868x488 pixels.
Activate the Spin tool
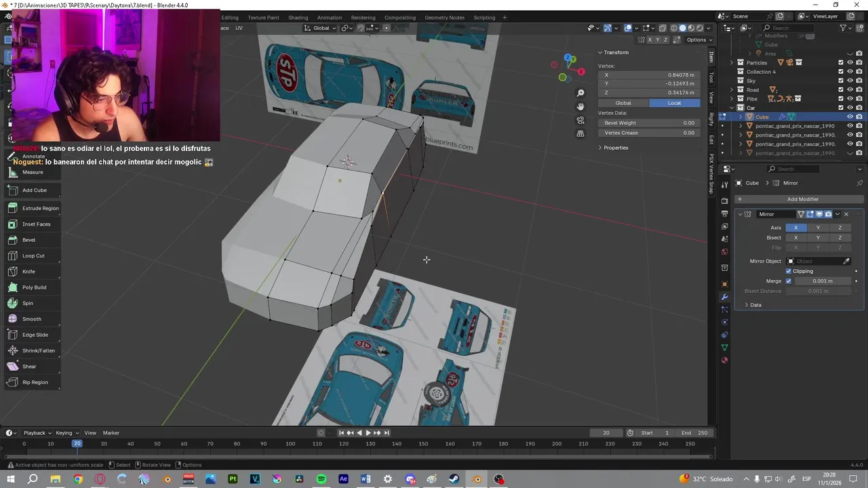33,303
